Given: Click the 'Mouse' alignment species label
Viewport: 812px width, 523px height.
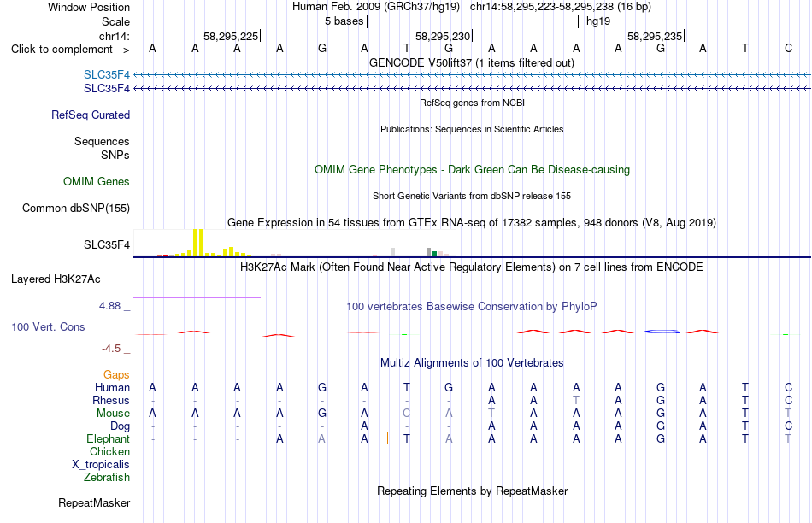Looking at the screenshot, I should [x=113, y=414].
